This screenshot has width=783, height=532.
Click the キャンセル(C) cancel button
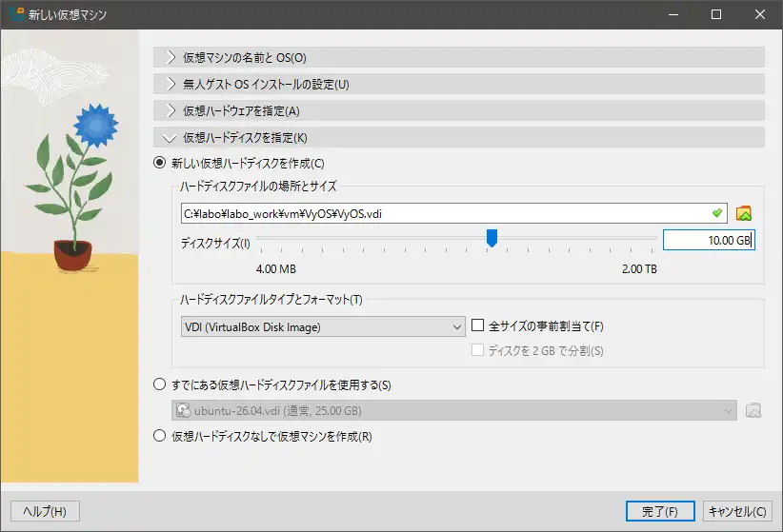[x=737, y=511]
